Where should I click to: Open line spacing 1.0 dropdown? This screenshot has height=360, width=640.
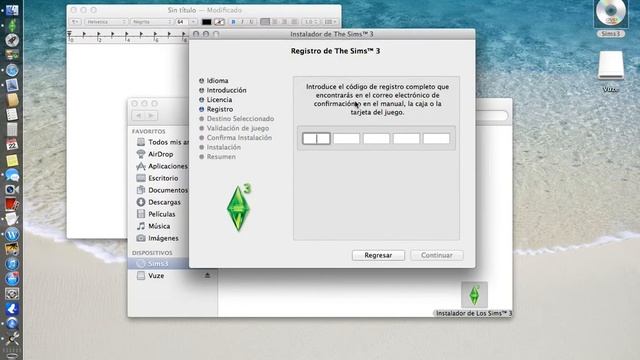(x=312, y=22)
